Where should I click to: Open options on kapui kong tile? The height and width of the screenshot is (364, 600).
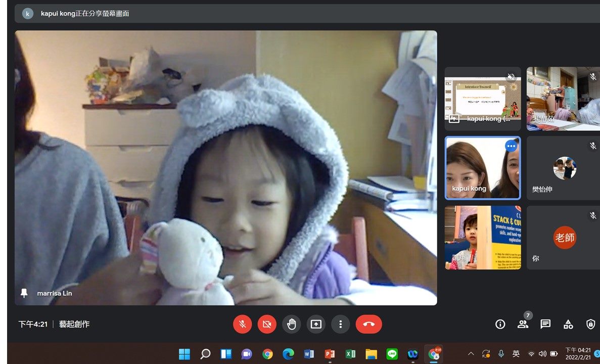511,146
